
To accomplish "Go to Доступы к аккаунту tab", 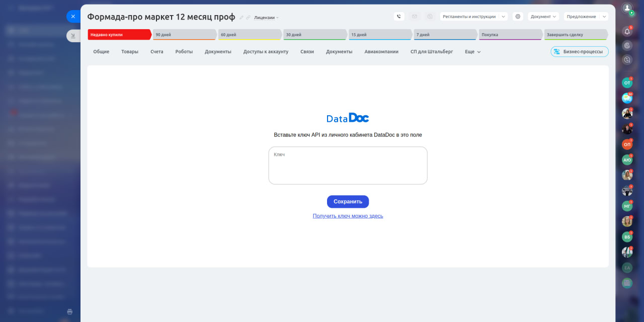I will click(266, 52).
